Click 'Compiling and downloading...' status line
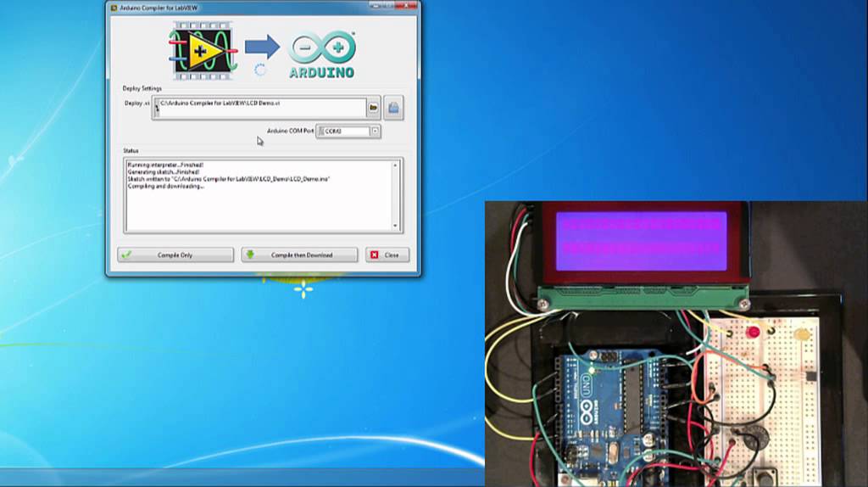The width and height of the screenshot is (868, 487). pos(166,187)
